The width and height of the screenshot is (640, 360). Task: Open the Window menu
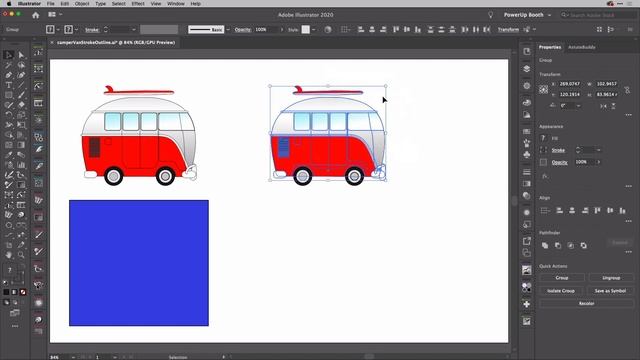(176, 4)
